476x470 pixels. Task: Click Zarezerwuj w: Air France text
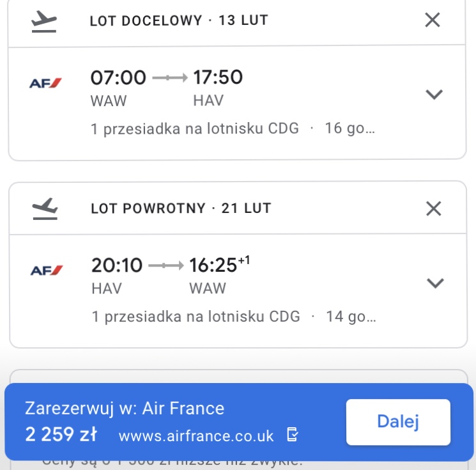coord(125,408)
